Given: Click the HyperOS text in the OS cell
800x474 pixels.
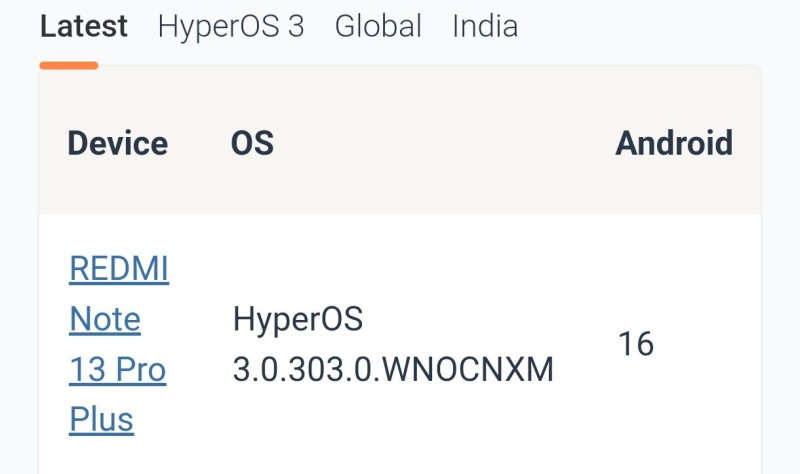Looking at the screenshot, I should point(297,320).
